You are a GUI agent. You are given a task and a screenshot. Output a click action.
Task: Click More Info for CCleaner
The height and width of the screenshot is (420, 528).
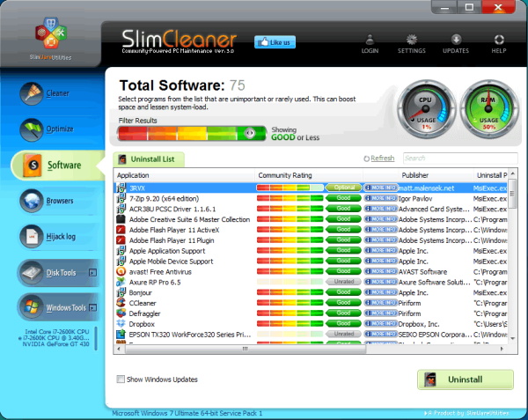pos(381,303)
